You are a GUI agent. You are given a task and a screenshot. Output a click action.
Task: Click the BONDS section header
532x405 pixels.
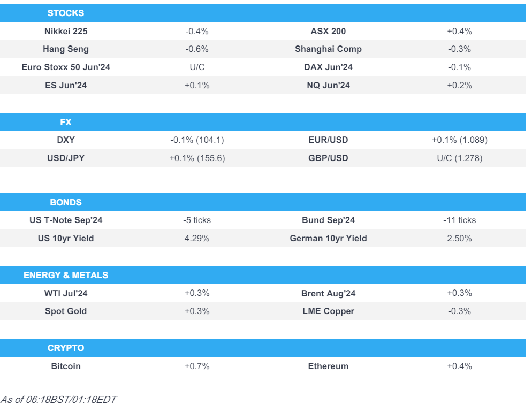[66, 202]
